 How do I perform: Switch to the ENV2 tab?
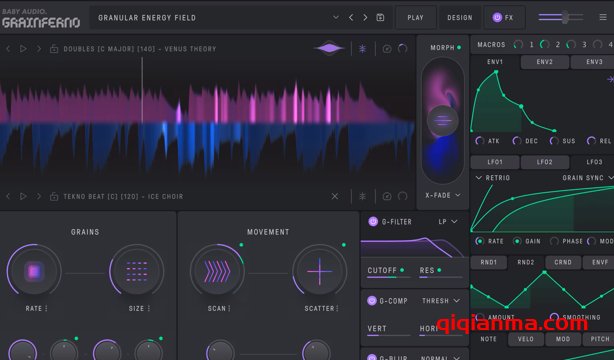[545, 62]
